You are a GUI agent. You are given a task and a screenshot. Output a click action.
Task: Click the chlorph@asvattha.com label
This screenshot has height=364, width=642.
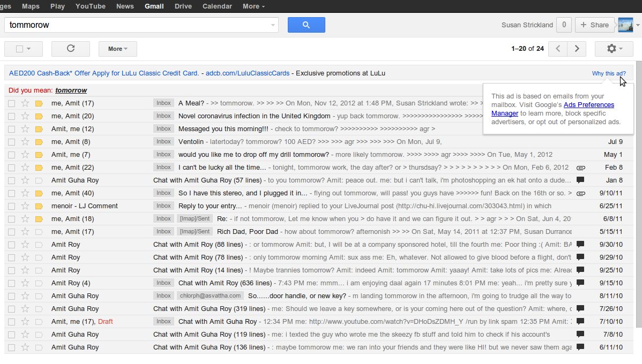211,295
